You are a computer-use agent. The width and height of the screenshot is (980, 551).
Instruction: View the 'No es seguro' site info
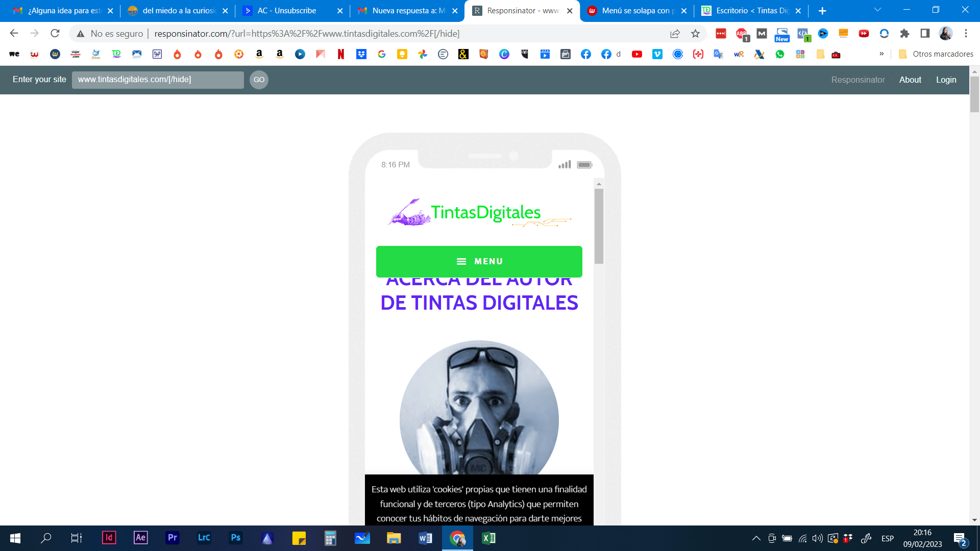point(110,34)
